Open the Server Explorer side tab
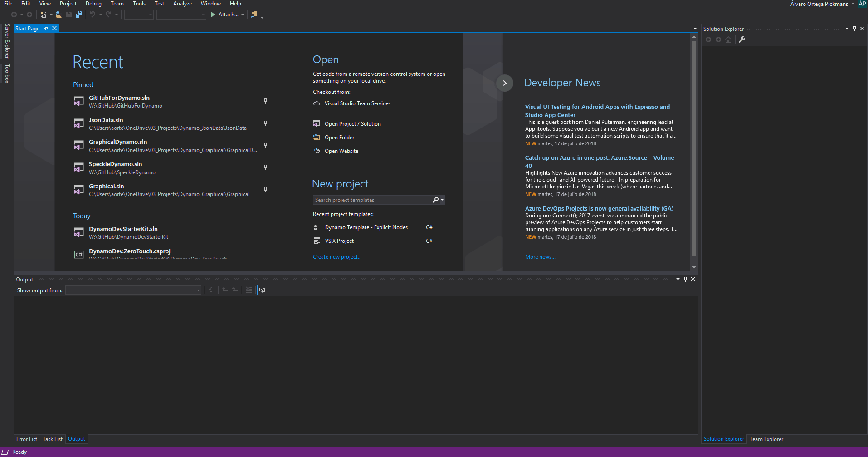 (x=7, y=41)
